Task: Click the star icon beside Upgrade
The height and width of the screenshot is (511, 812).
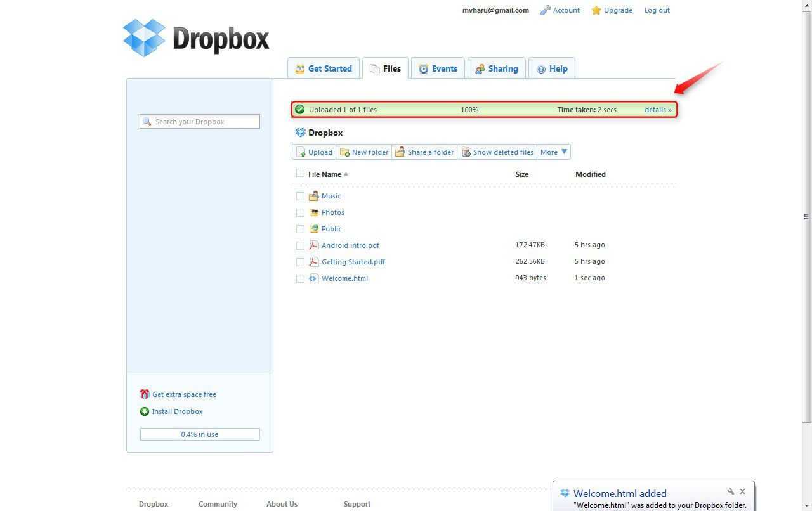Action: (596, 10)
